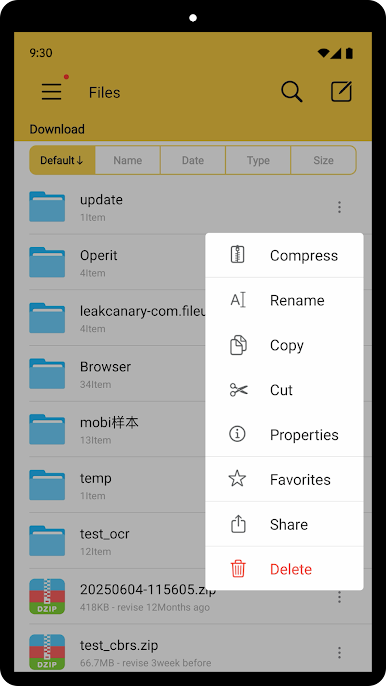This screenshot has width=386, height=686.
Task: Click the Copy documents icon
Action: [x=238, y=345]
